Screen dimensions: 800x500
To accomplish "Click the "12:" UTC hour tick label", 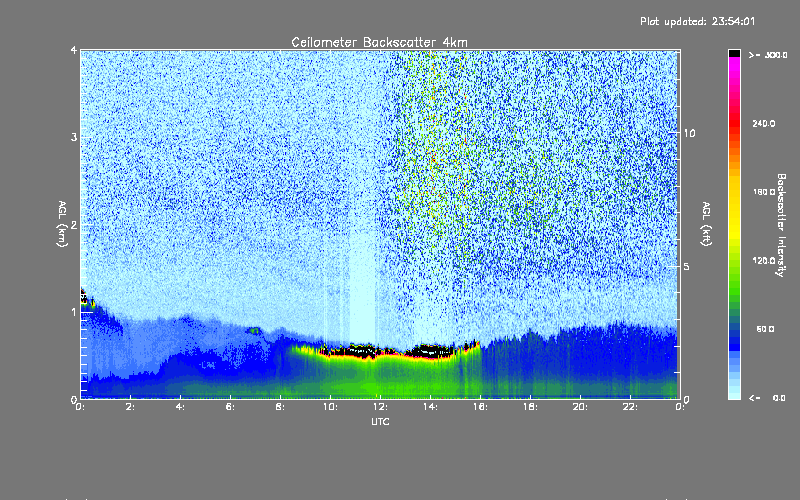I will coord(381,407).
